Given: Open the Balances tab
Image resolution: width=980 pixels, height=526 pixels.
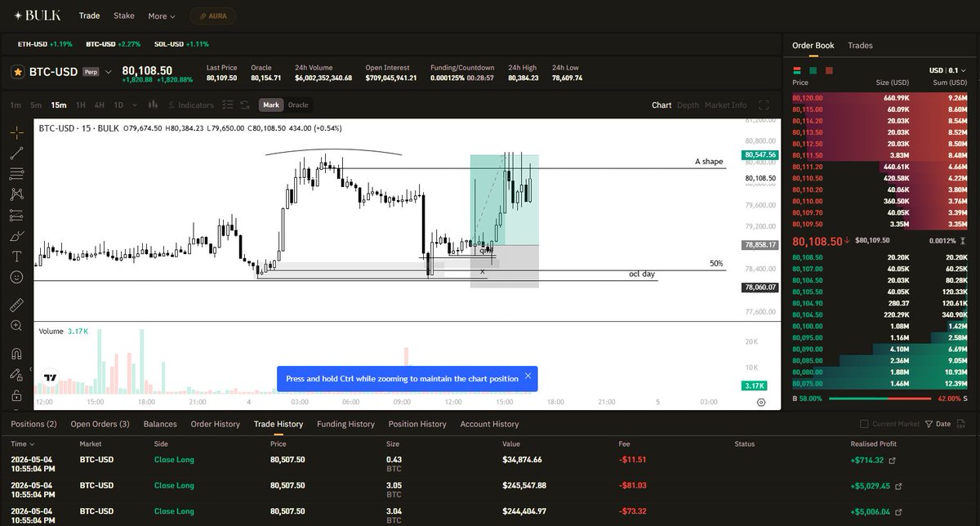Looking at the screenshot, I should click(x=160, y=424).
